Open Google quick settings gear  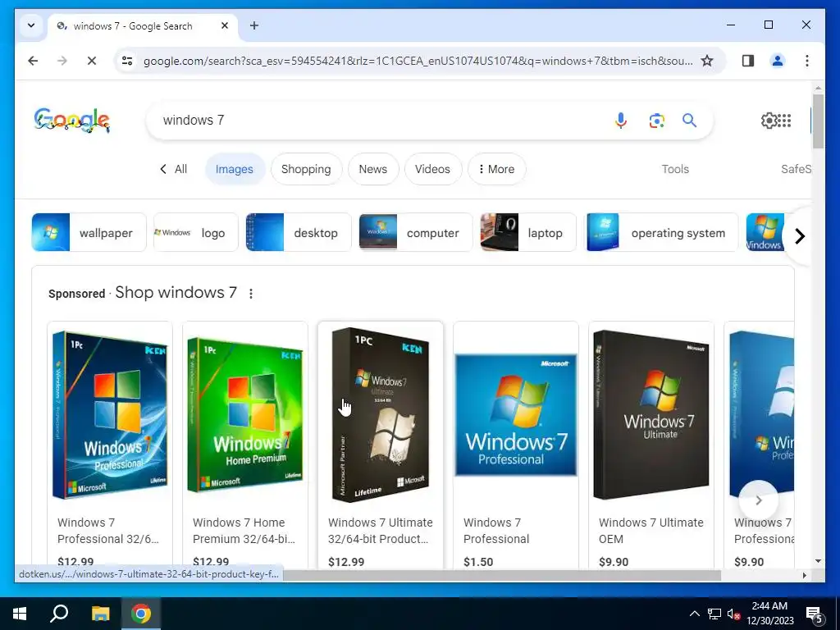coord(769,121)
